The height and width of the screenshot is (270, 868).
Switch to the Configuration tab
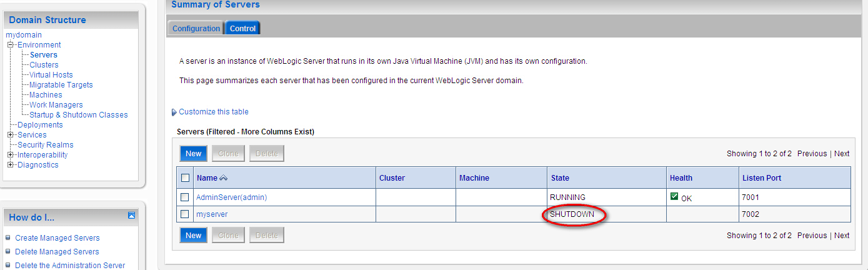[x=196, y=28]
